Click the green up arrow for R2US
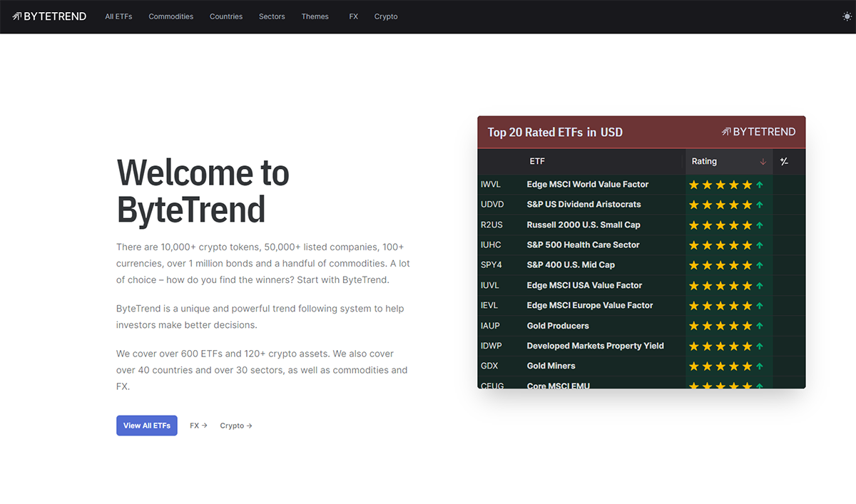Image resolution: width=856 pixels, height=504 pixels. (x=760, y=225)
